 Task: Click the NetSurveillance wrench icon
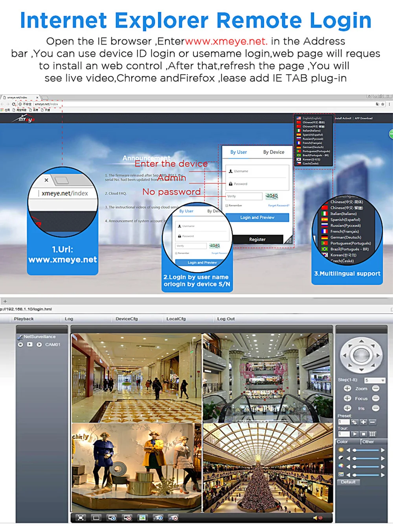pos(20,337)
